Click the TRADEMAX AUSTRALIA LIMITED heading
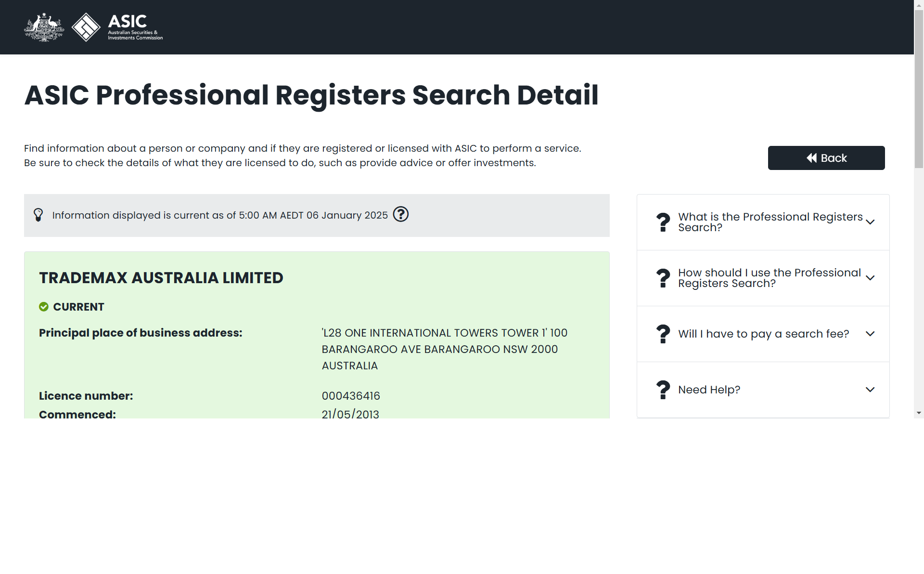 (161, 278)
